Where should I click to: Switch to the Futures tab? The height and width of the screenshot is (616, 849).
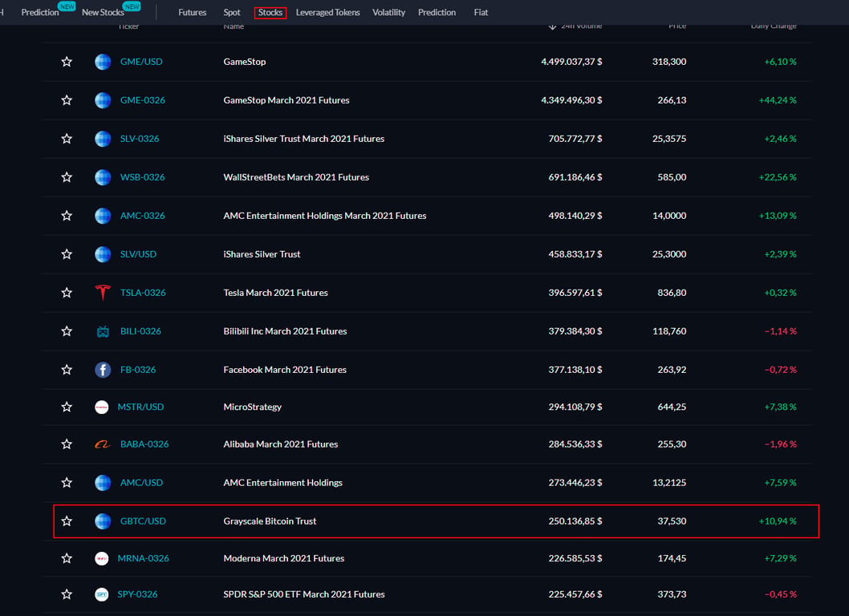[193, 12]
